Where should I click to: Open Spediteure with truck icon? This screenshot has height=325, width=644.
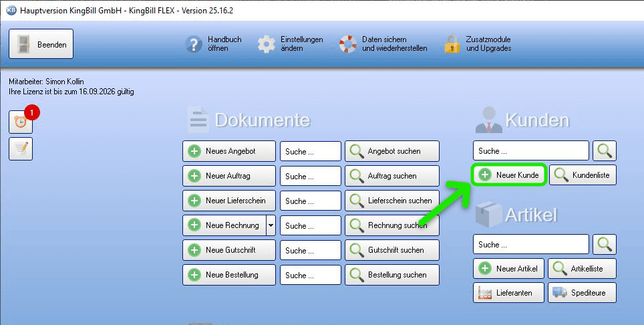582,292
